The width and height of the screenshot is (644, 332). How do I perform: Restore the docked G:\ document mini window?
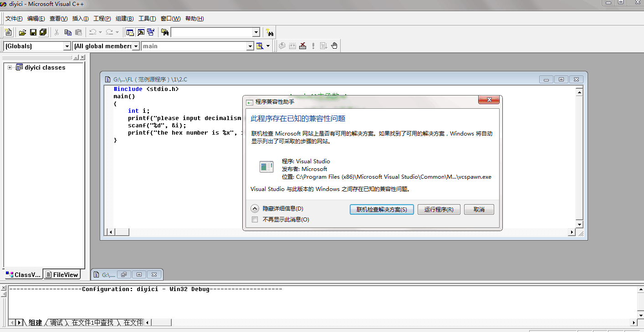[123, 274]
